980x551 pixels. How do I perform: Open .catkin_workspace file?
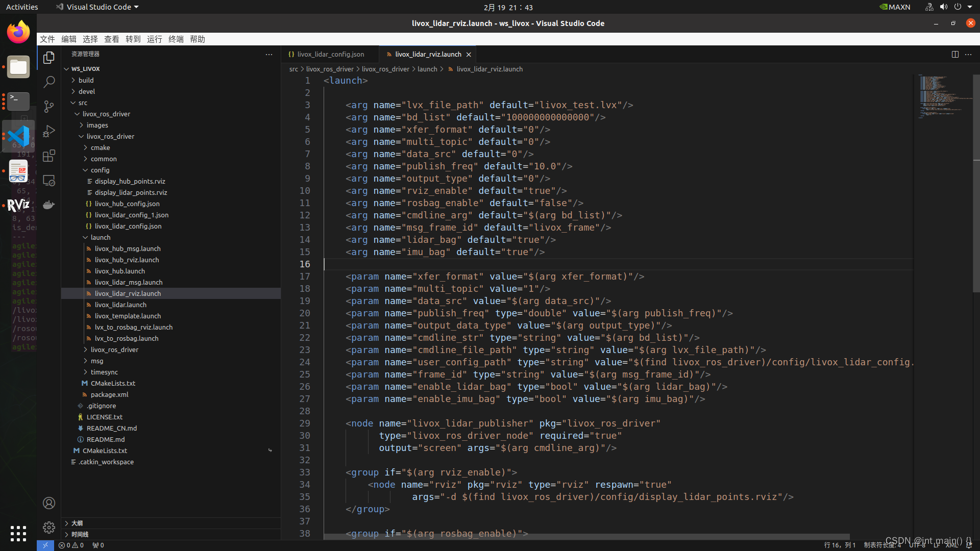[x=106, y=462]
